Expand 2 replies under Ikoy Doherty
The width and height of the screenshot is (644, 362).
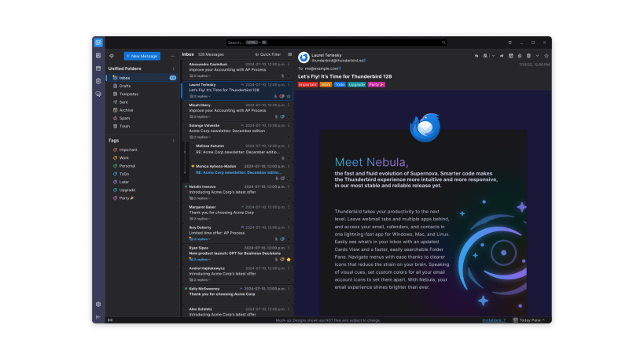[200, 239]
